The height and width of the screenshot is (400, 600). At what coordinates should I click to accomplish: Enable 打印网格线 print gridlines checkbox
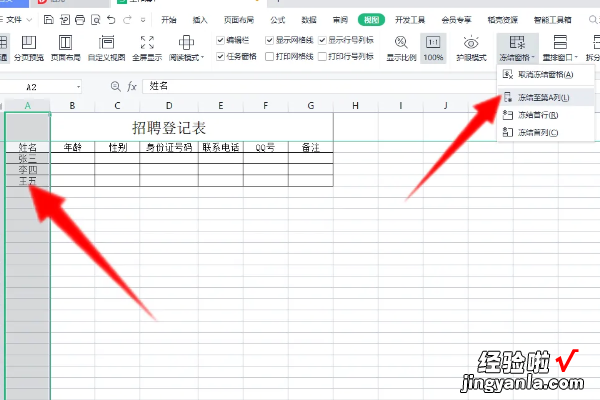click(269, 57)
